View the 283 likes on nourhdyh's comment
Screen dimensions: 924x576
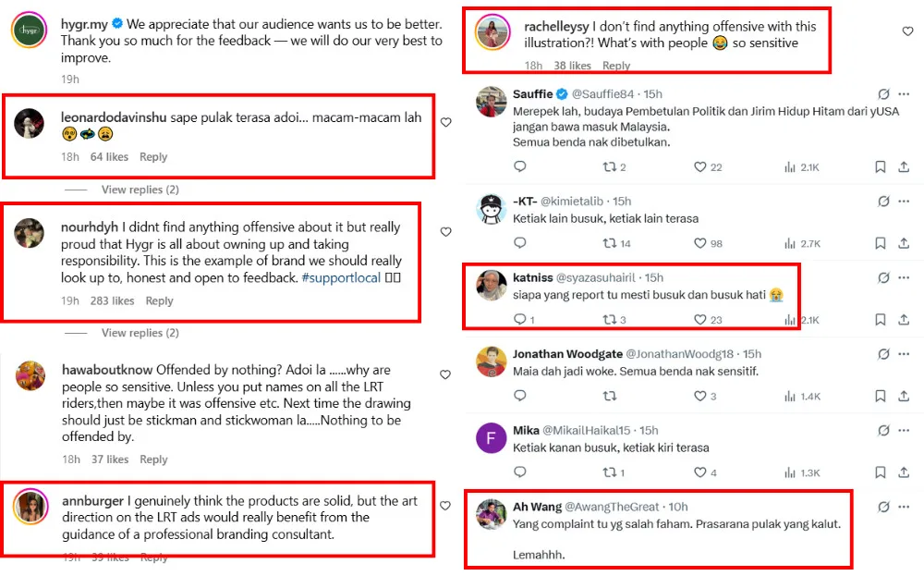pos(111,300)
